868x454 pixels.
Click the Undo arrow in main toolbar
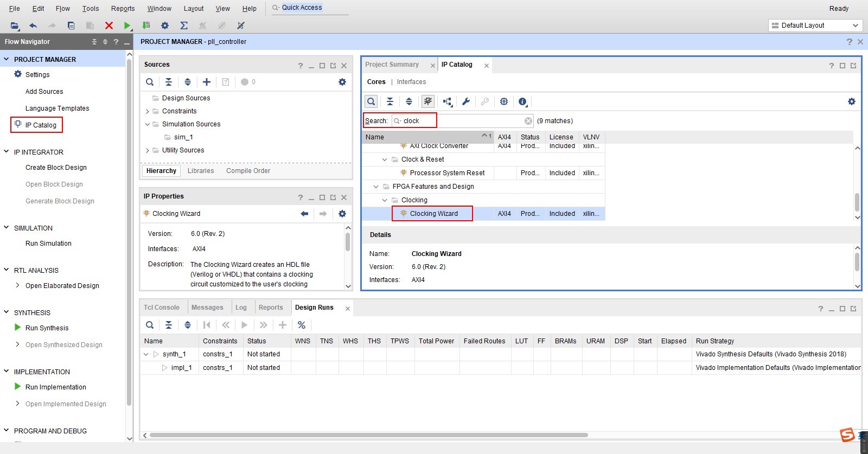(x=33, y=25)
